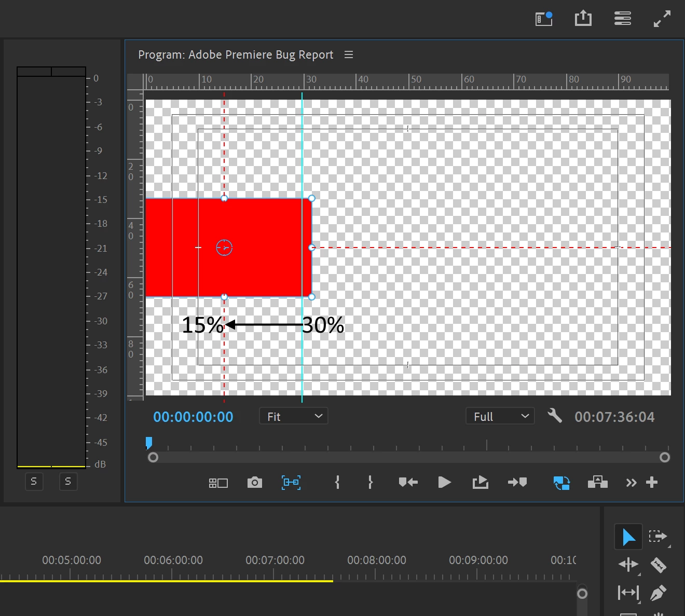Open the Fit zoom level dropdown
685x616 pixels.
(294, 416)
